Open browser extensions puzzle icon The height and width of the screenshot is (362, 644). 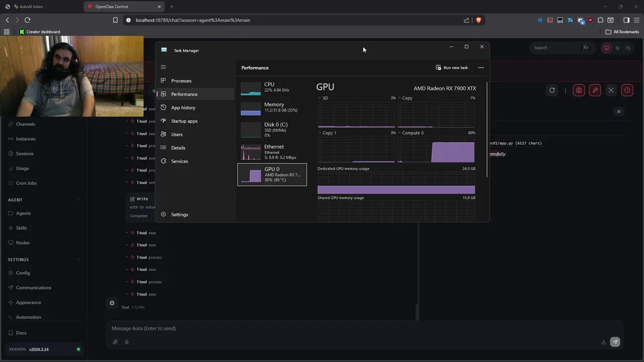[600, 20]
